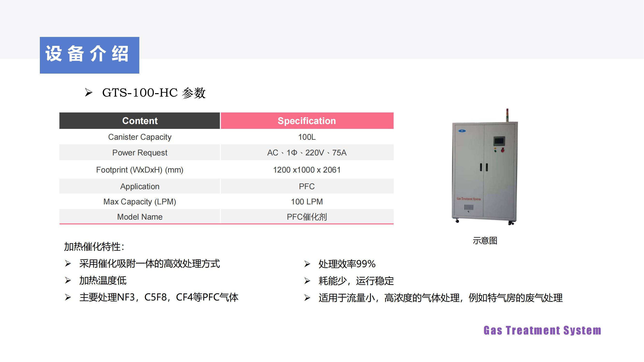Click the Canister Capacity row label
Viewport: 644px width, 362px height.
(140, 137)
